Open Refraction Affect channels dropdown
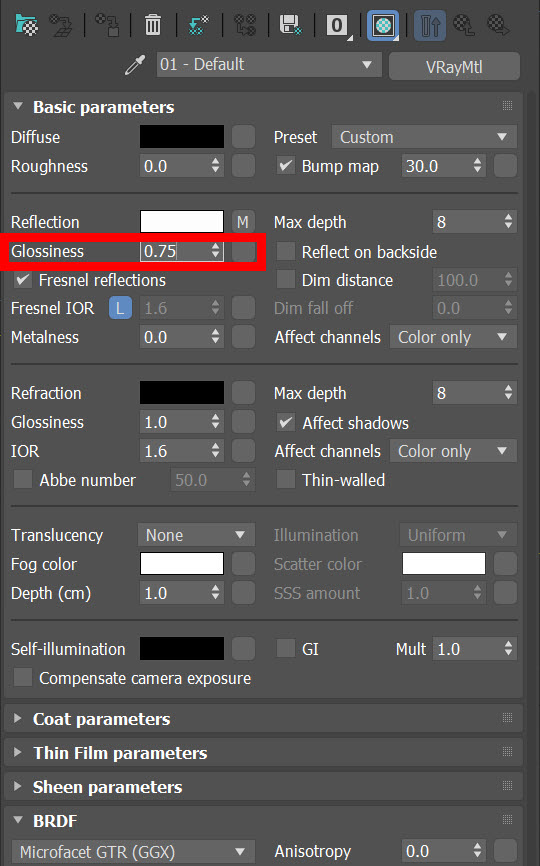This screenshot has height=866, width=540. point(453,451)
